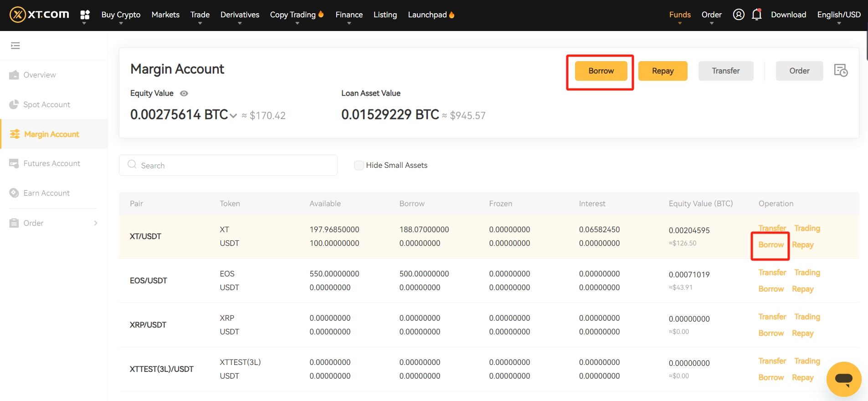868x401 pixels.
Task: Open the notifications bell
Action: pos(757,15)
